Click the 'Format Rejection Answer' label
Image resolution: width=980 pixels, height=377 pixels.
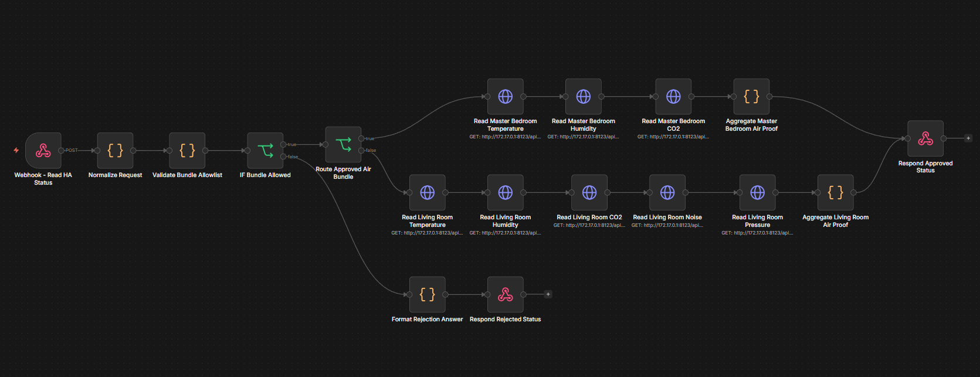[x=428, y=320]
